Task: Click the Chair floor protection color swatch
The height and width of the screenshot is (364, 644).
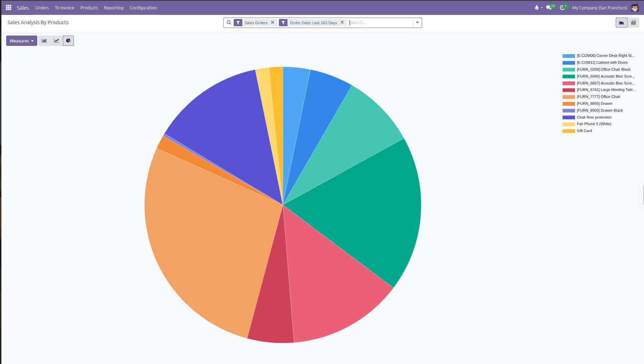Action: pos(569,117)
